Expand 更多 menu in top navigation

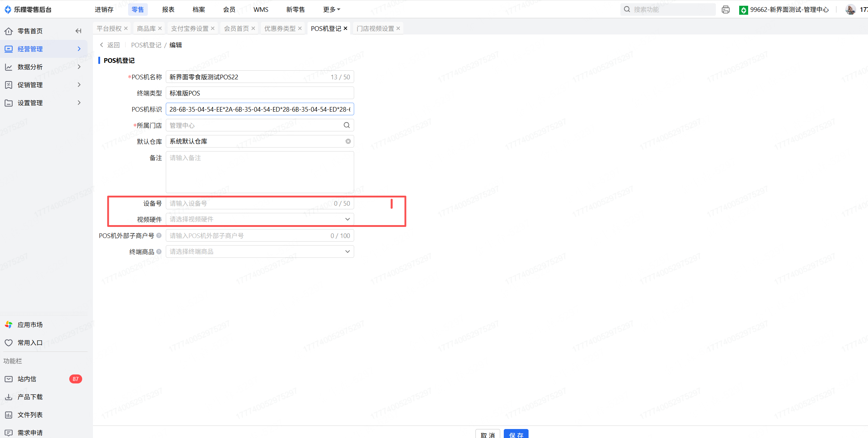point(331,10)
